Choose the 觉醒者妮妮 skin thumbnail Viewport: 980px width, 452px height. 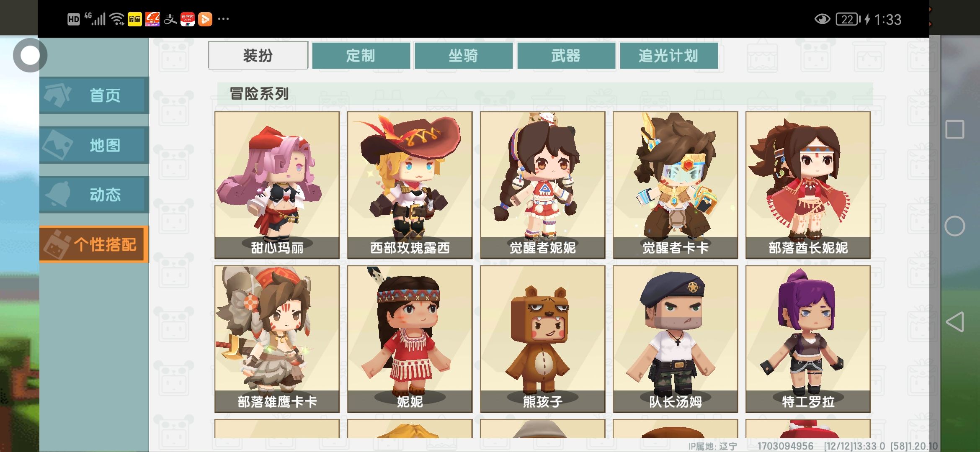click(543, 185)
